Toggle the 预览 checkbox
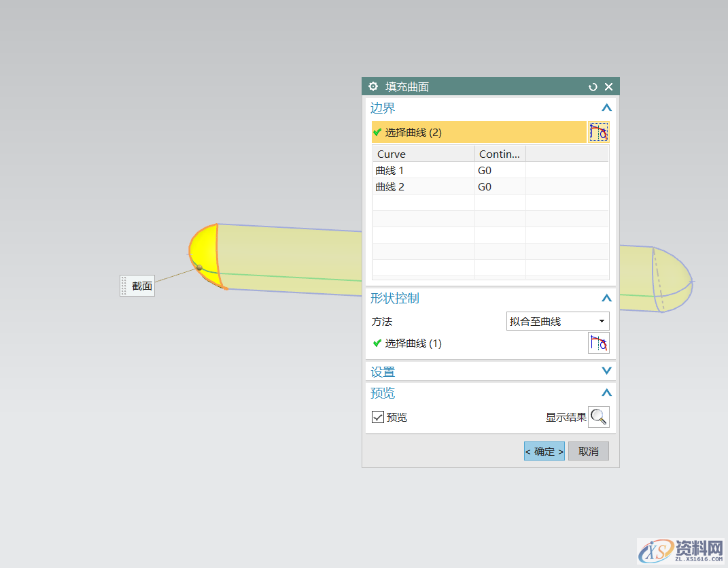The height and width of the screenshot is (568, 728). (378, 417)
